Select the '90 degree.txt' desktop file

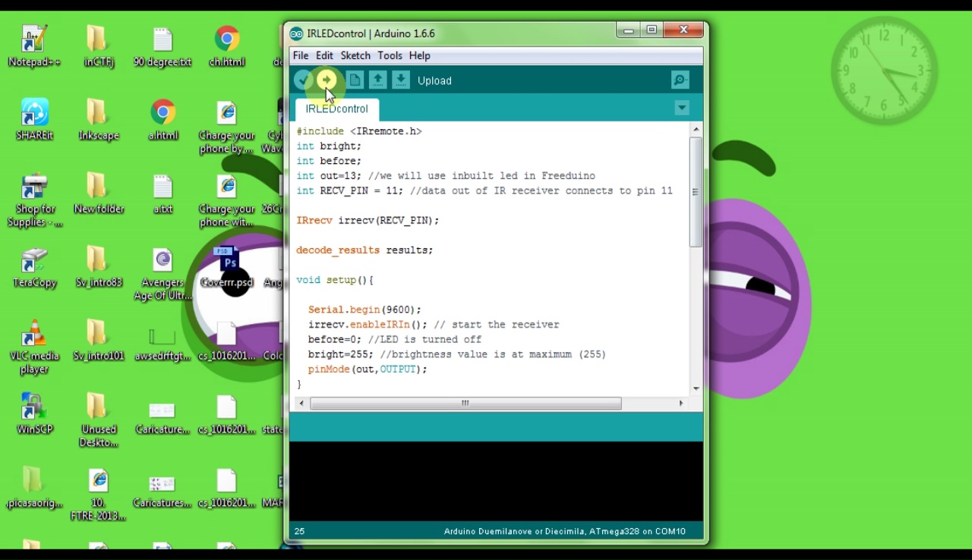point(163,46)
